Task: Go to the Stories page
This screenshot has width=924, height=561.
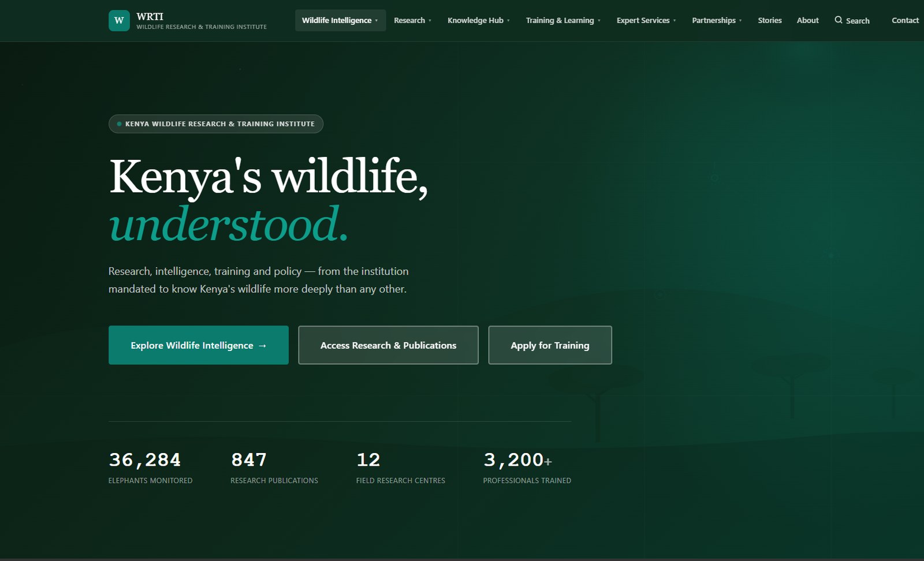Action: point(770,20)
